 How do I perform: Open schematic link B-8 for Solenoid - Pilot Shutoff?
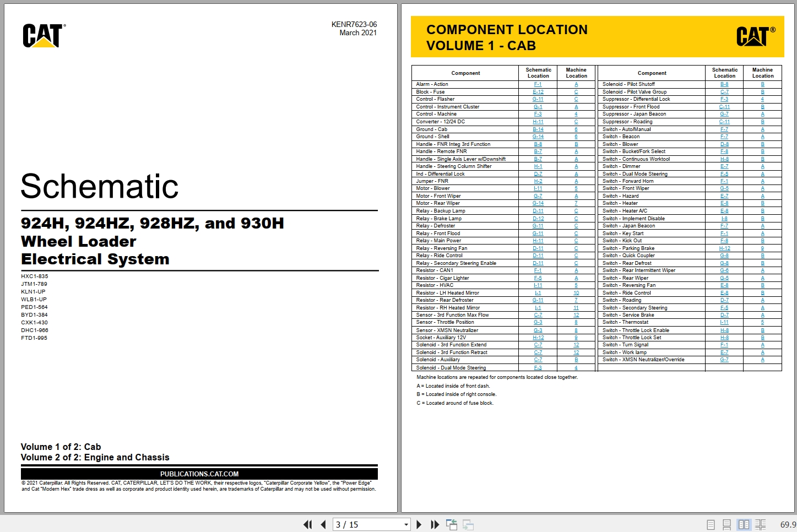click(x=724, y=84)
